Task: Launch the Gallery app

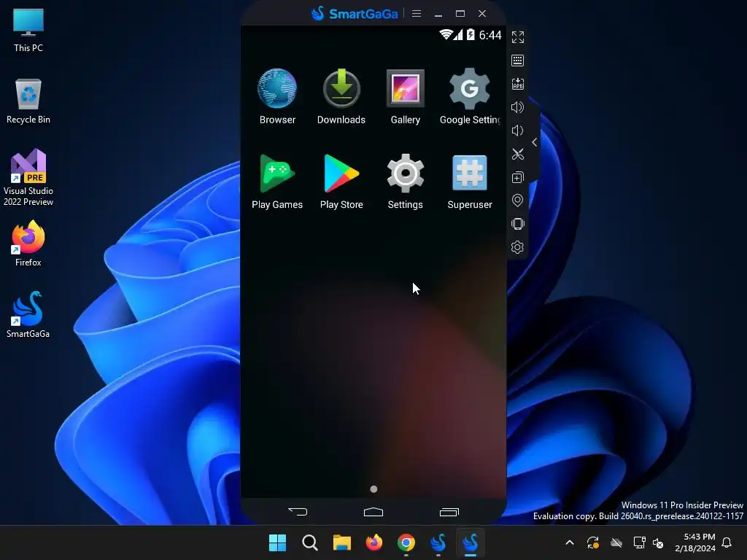Action: [406, 96]
